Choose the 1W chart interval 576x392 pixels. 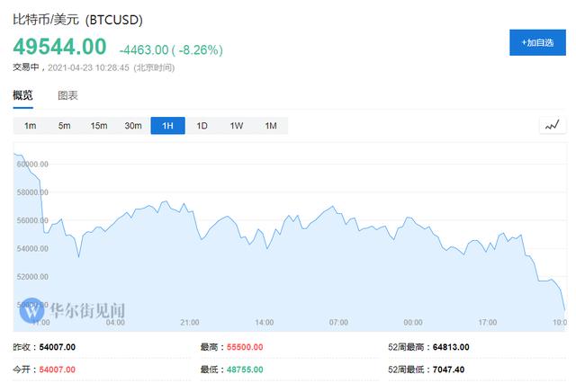pyautogui.click(x=237, y=126)
